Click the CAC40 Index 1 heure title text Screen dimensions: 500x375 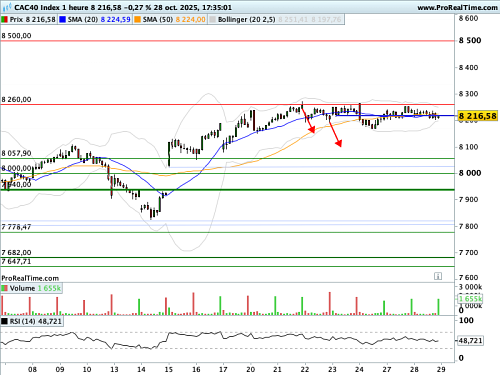51,7
